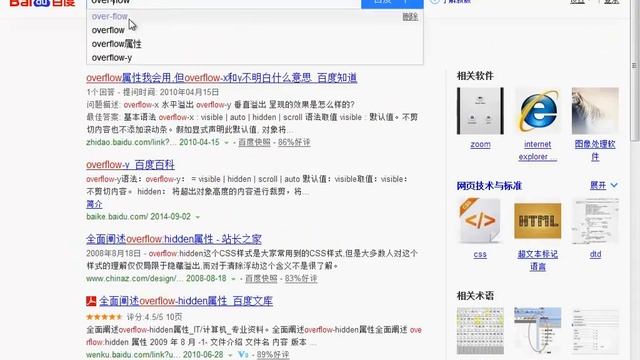Click the css label link

pyautogui.click(x=480, y=254)
